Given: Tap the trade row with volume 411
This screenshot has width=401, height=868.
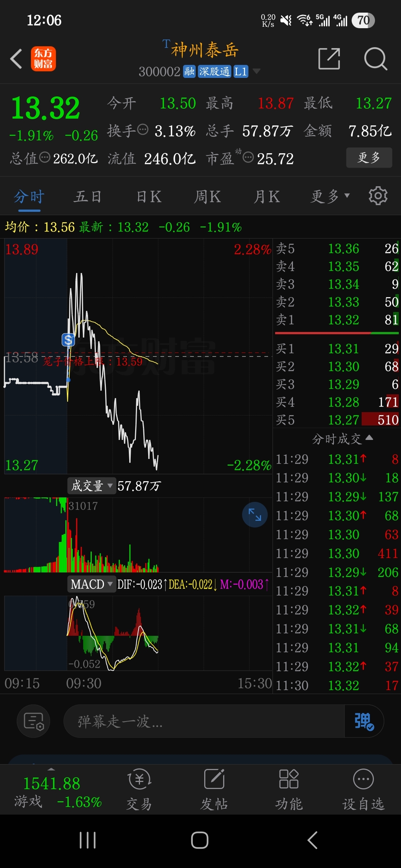Looking at the screenshot, I should tap(337, 553).
